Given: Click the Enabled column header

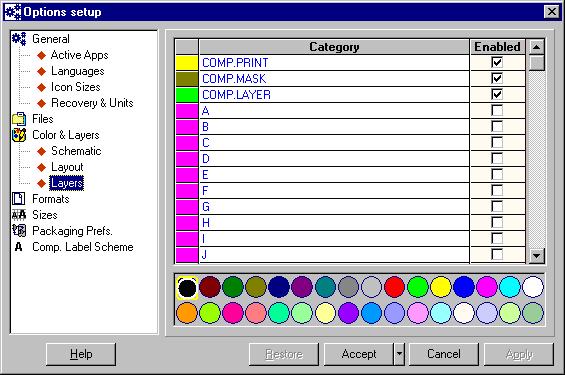Looking at the screenshot, I should click(x=497, y=47).
